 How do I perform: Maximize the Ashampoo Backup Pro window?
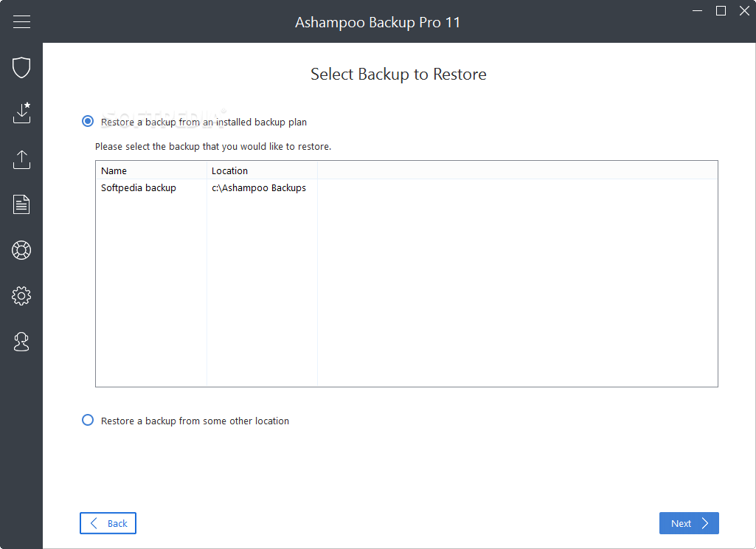tap(721, 10)
